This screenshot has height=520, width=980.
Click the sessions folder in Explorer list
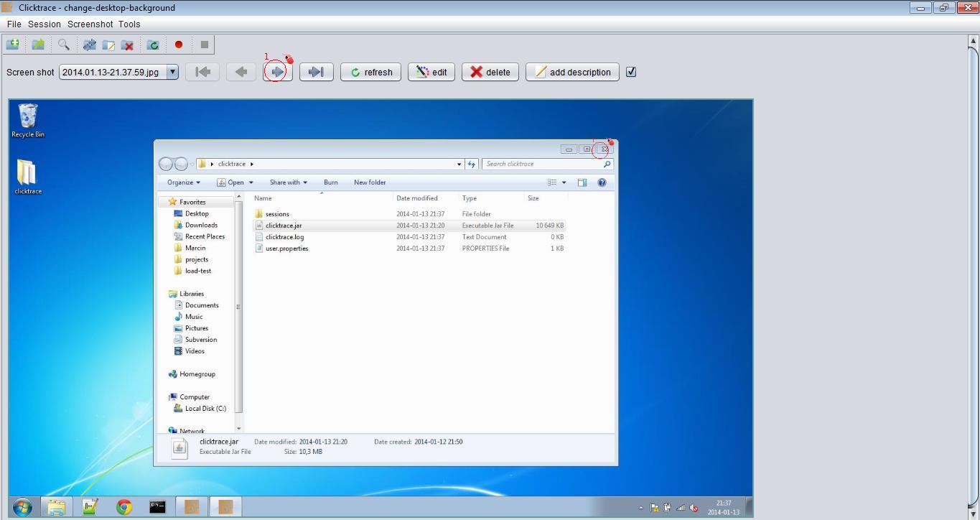pos(277,214)
